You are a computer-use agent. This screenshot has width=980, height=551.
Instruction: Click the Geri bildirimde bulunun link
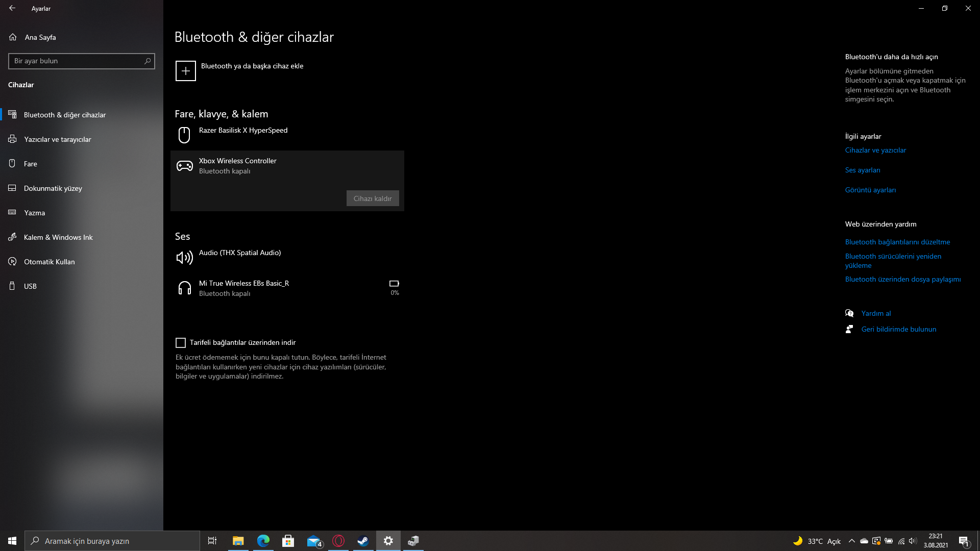pyautogui.click(x=899, y=329)
